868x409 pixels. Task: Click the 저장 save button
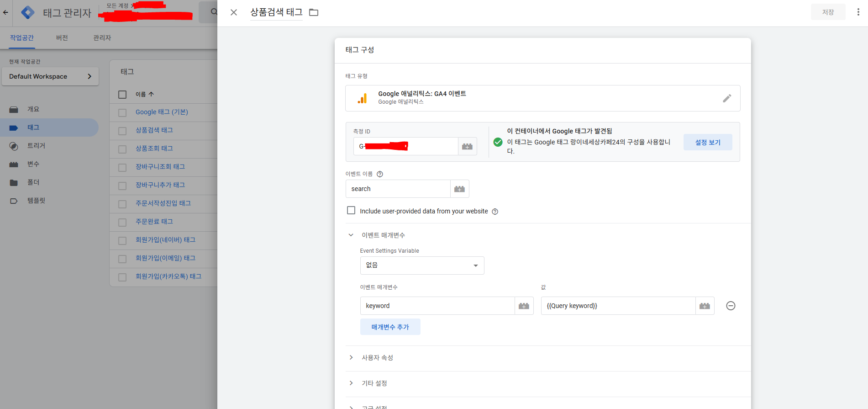click(x=828, y=12)
